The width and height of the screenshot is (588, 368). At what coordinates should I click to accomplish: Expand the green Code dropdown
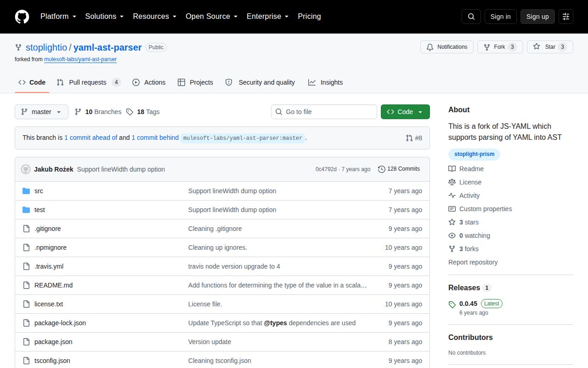tap(405, 112)
